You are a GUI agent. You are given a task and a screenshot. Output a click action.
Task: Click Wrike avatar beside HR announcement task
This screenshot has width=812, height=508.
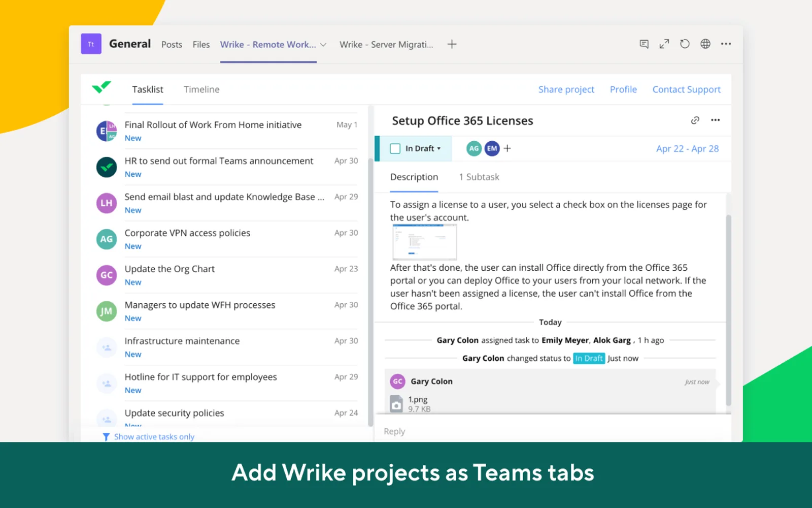107,167
